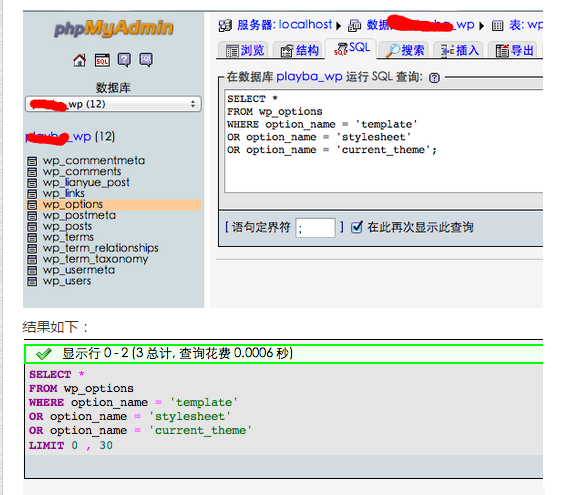Open the wp_postmeta table link
This screenshot has width=565, height=495.
click(79, 216)
